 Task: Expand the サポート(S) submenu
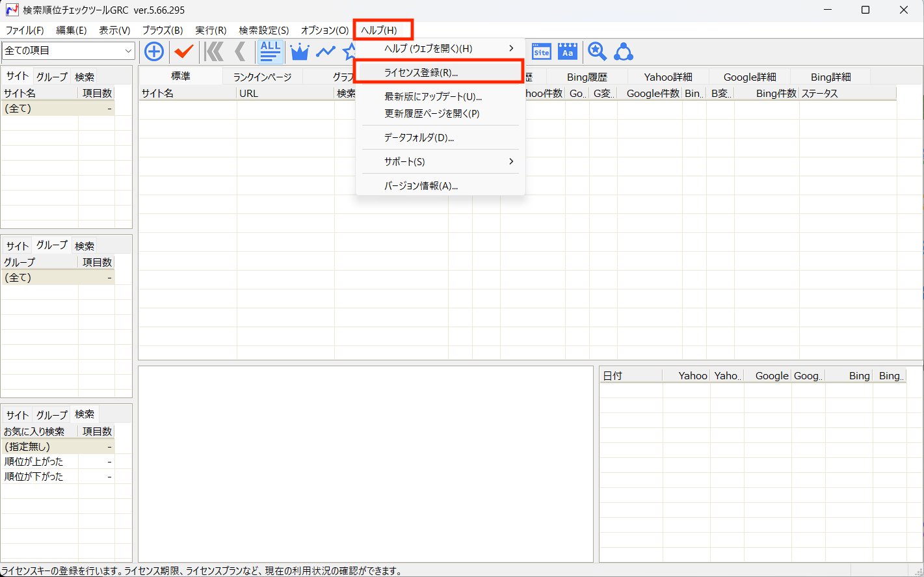click(440, 161)
